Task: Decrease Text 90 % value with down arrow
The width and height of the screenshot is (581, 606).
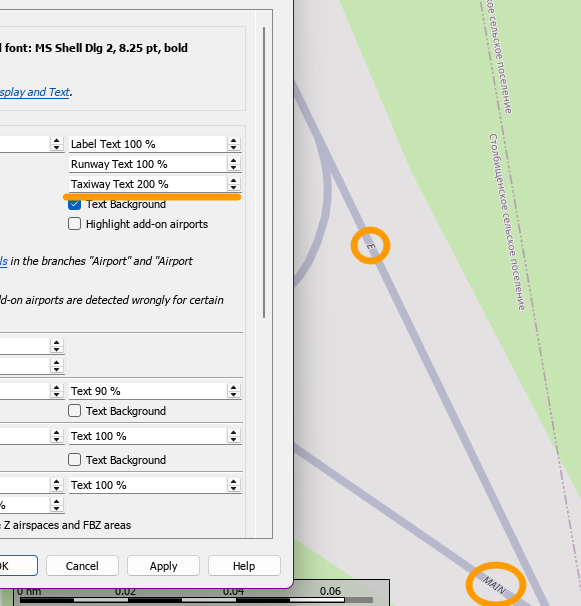Action: tap(233, 395)
